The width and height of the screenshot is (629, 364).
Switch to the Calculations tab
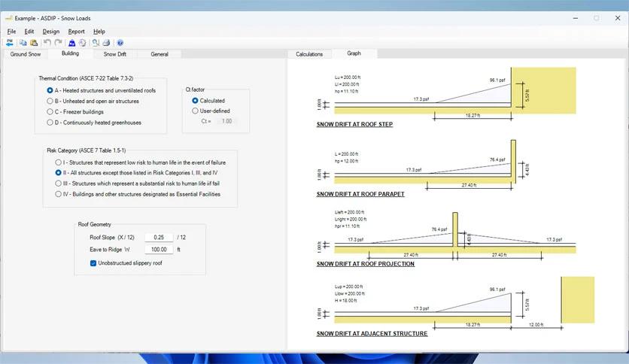click(x=309, y=54)
